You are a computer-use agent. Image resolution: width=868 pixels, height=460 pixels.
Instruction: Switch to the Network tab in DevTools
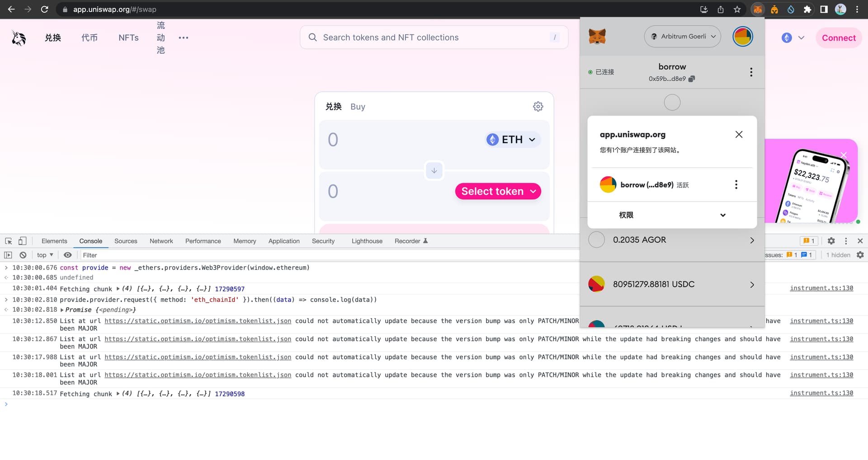coord(161,241)
